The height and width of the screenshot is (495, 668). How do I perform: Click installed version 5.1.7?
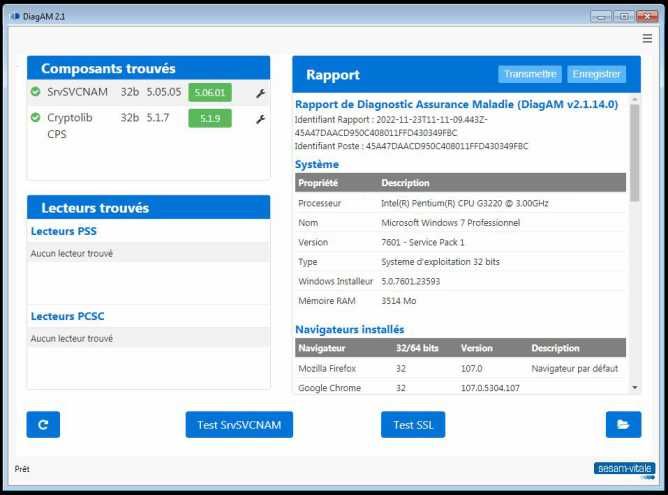tap(158, 117)
